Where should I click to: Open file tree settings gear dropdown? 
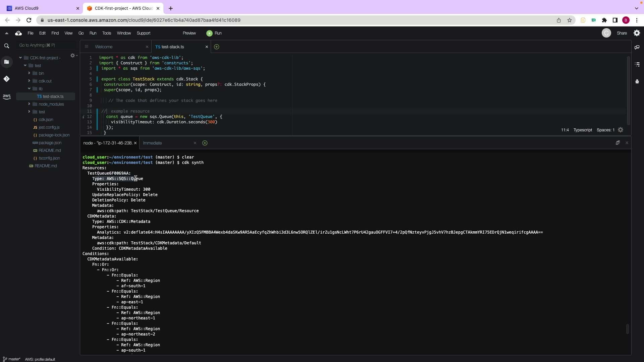tap(73, 56)
